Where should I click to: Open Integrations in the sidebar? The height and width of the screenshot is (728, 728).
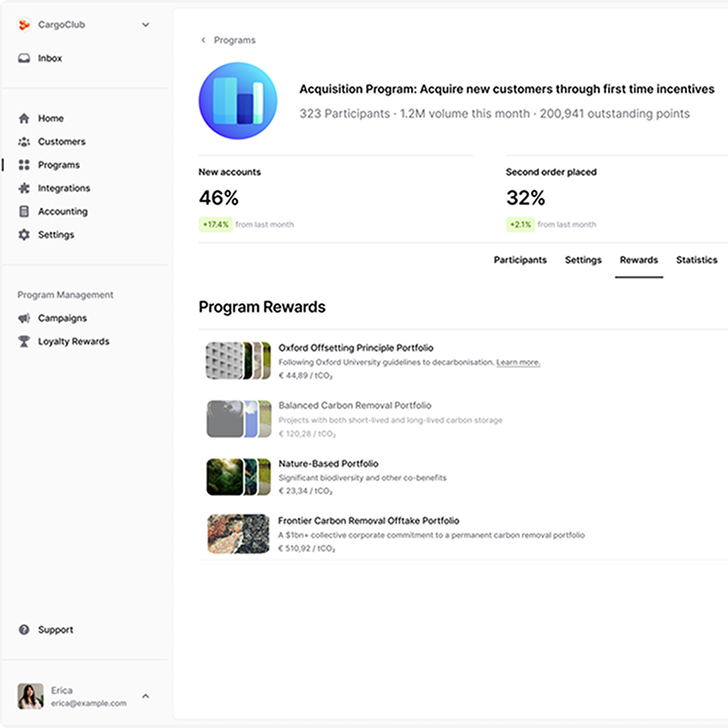coord(64,188)
